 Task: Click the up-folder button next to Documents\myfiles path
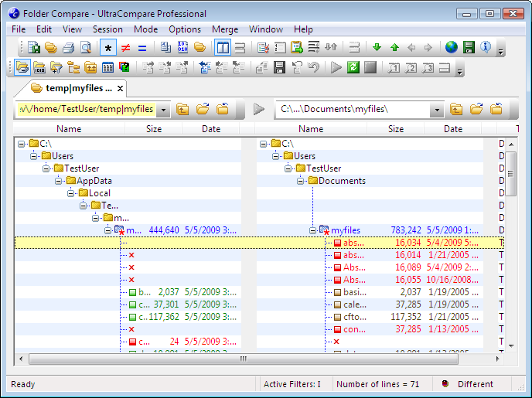(456, 109)
